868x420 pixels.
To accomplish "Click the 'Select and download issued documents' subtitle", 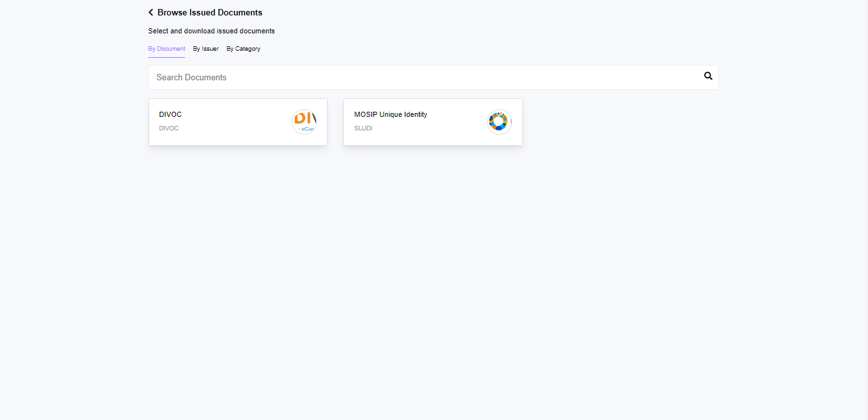I will pos(211,31).
